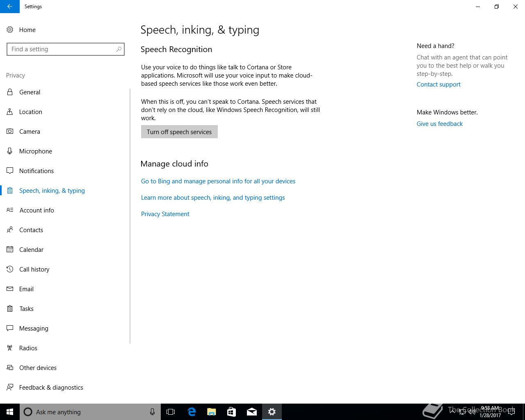Click the Contact support link
Image resolution: width=525 pixels, height=420 pixels.
pos(438,84)
